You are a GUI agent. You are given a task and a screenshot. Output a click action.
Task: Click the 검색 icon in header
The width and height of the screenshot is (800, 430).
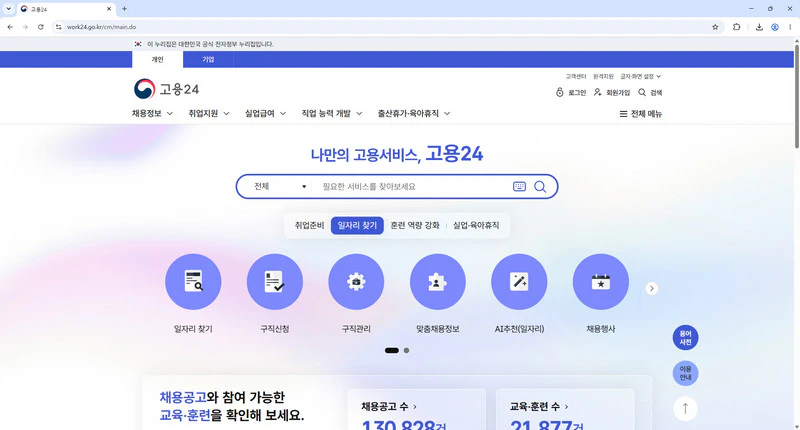650,92
